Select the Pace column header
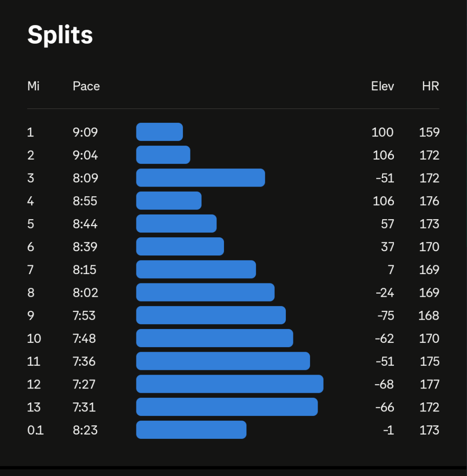The height and width of the screenshot is (476, 467). tap(86, 86)
